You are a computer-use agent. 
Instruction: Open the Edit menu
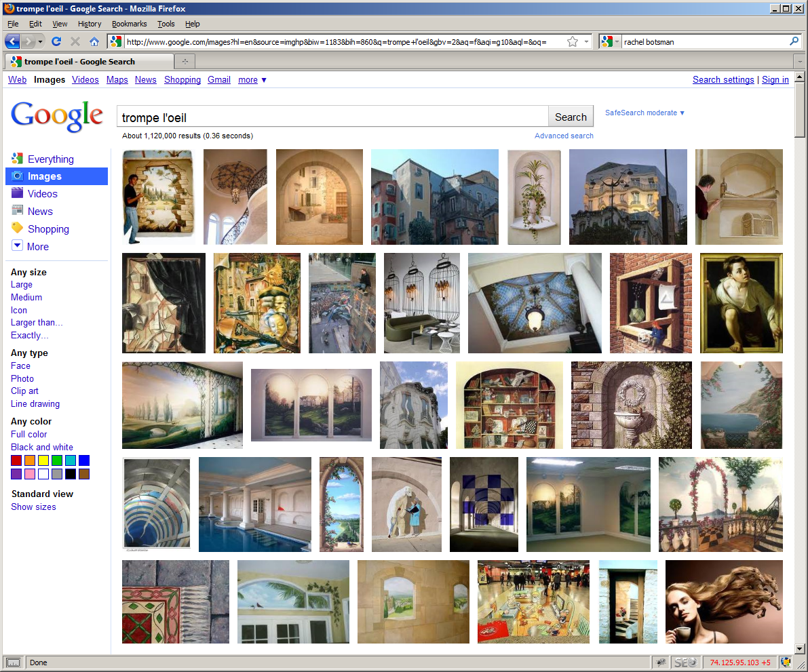tap(35, 24)
